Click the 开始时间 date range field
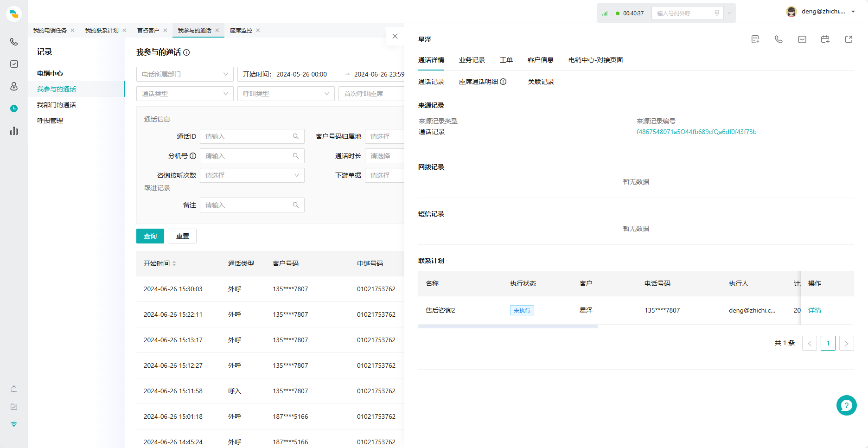This screenshot has height=448, width=868. [321, 74]
